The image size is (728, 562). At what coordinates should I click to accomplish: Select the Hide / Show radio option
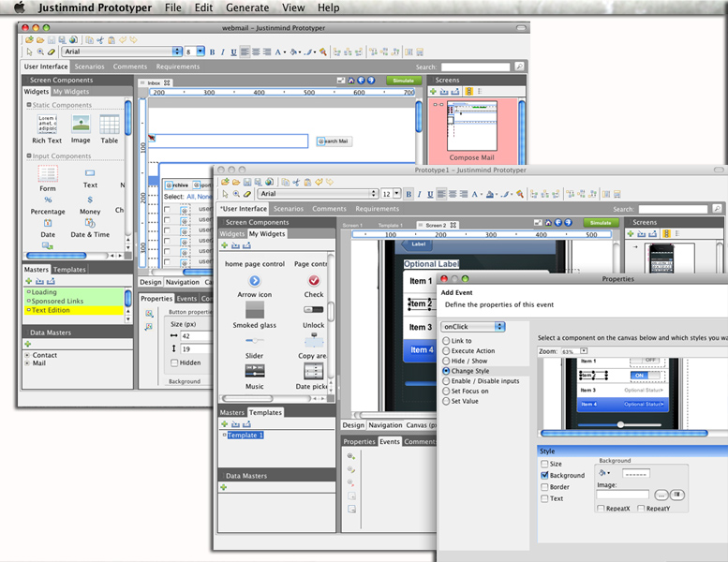[x=446, y=361]
